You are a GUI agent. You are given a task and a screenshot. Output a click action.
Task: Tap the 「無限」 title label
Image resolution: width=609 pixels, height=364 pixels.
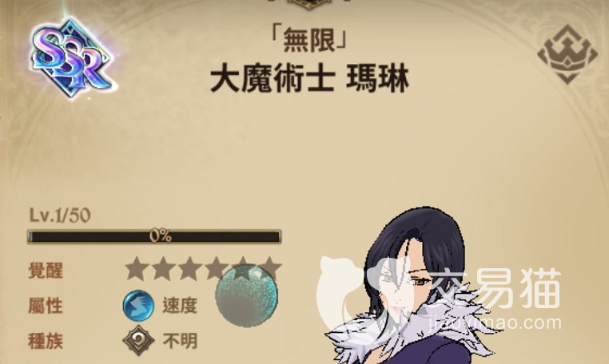(x=309, y=41)
